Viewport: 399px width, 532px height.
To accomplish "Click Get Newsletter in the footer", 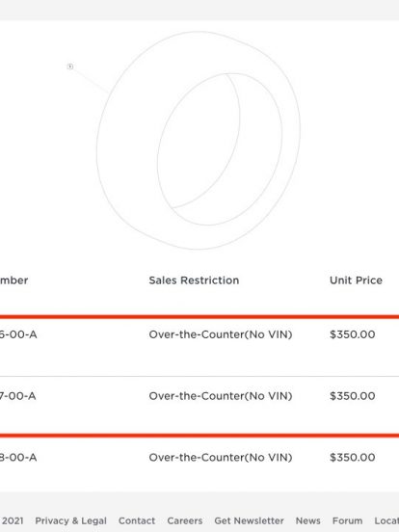I will [x=249, y=520].
